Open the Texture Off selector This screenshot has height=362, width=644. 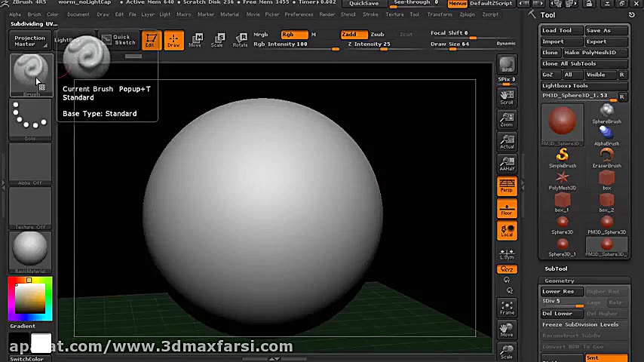pos(30,208)
